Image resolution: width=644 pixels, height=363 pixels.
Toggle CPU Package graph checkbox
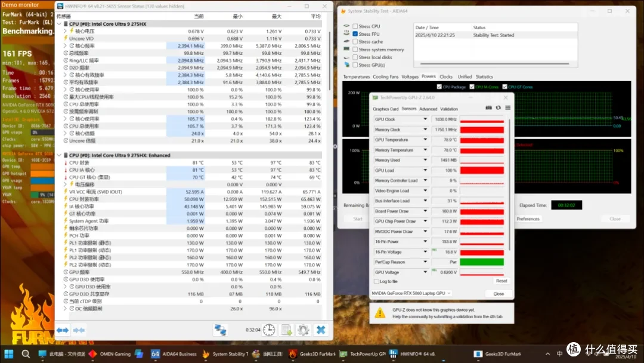[439, 87]
